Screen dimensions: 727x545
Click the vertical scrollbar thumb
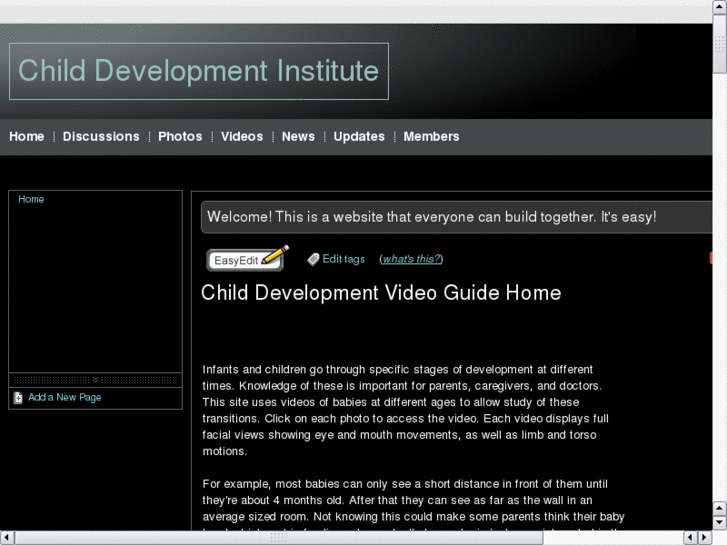(x=720, y=44)
